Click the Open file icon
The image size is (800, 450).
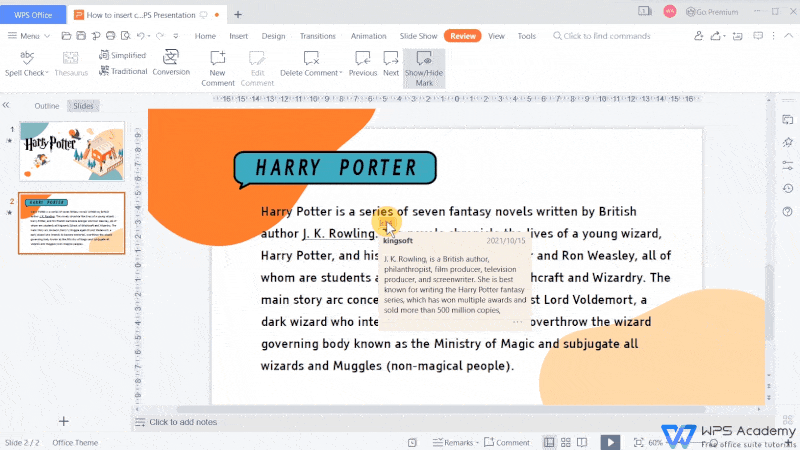point(66,36)
